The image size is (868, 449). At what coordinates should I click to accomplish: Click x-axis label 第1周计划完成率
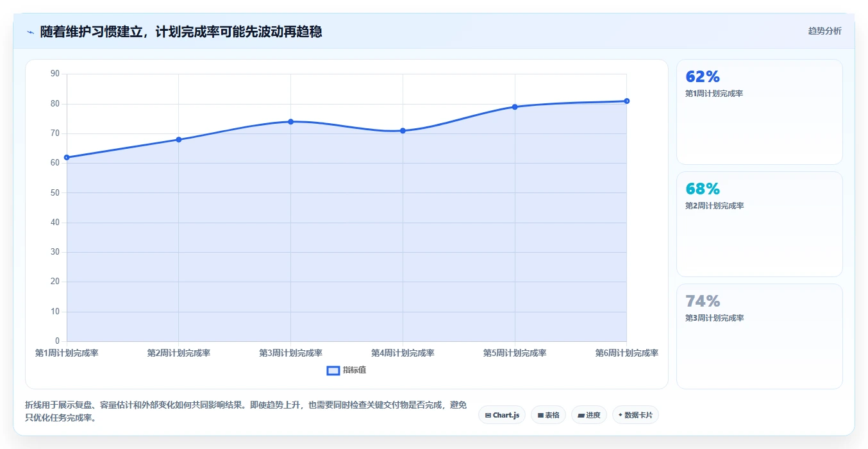click(67, 353)
